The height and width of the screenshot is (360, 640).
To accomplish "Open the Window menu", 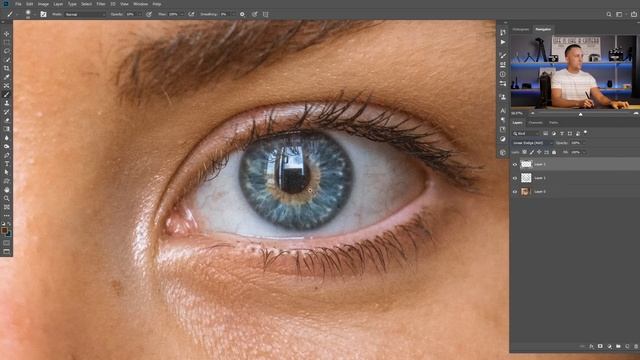I will pos(141,4).
